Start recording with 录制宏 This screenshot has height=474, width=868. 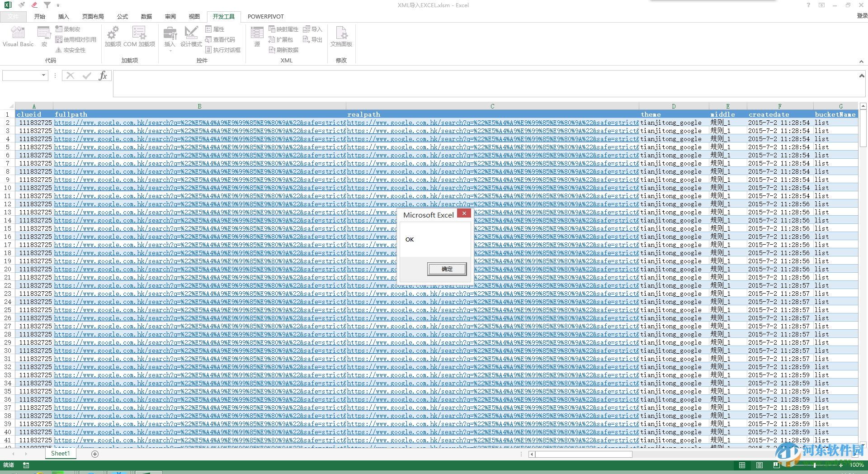68,29
